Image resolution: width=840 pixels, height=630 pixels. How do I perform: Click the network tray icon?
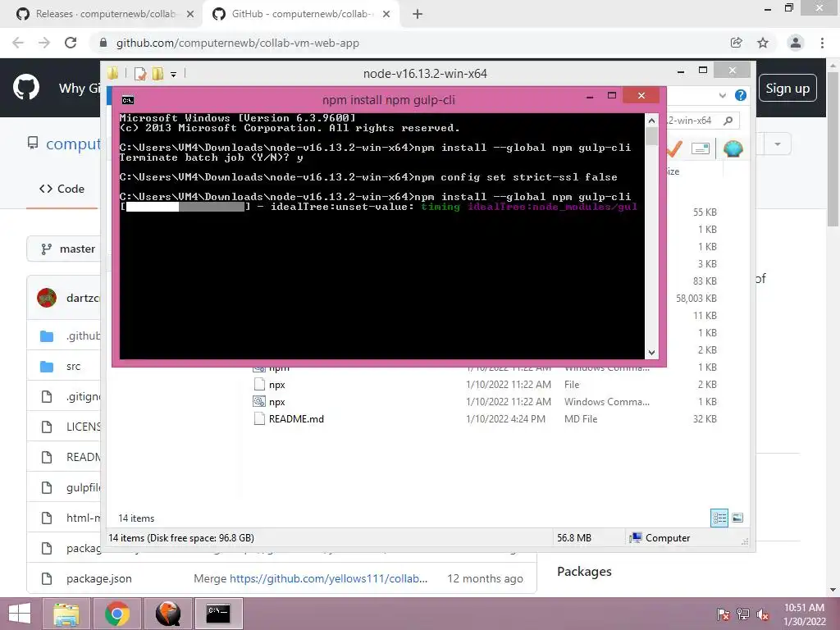(x=743, y=614)
